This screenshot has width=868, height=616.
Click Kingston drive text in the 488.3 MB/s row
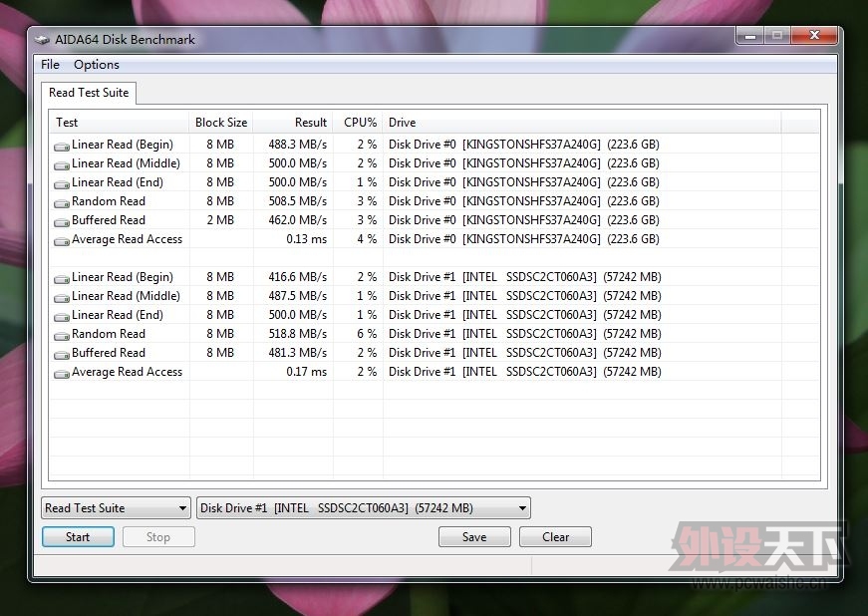pos(523,145)
